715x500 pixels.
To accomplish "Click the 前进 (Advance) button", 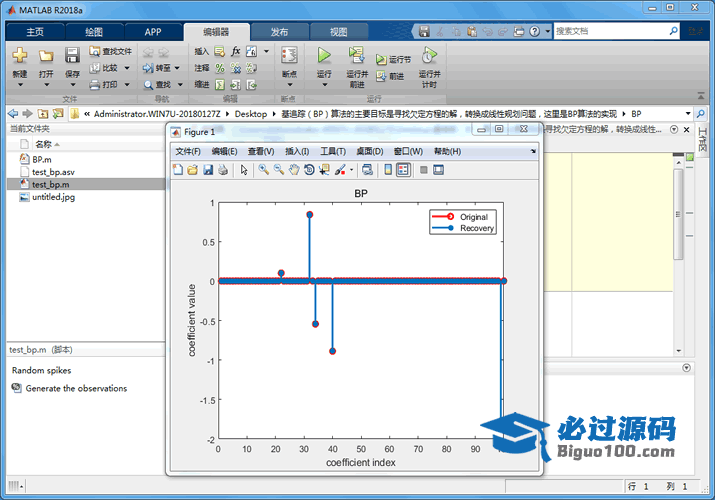I will pyautogui.click(x=390, y=76).
